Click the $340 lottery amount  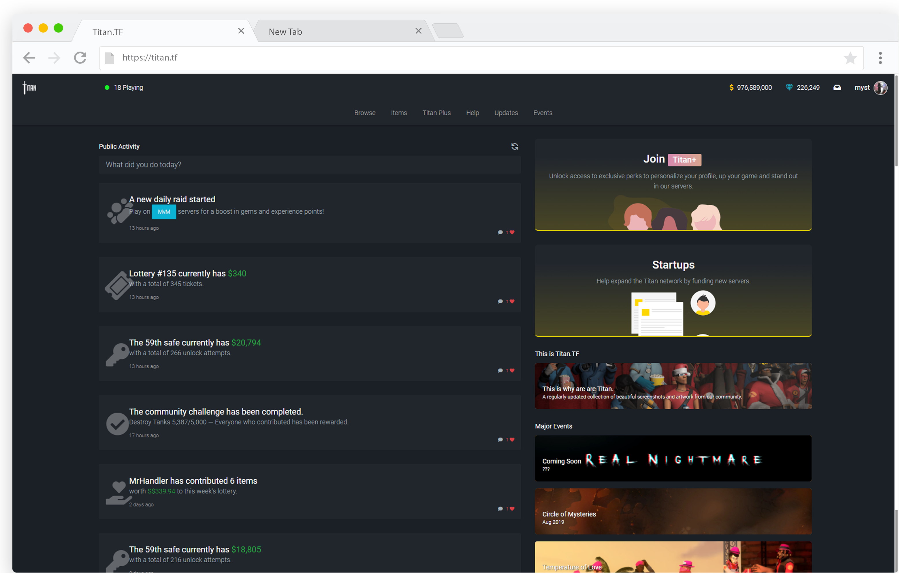237,274
